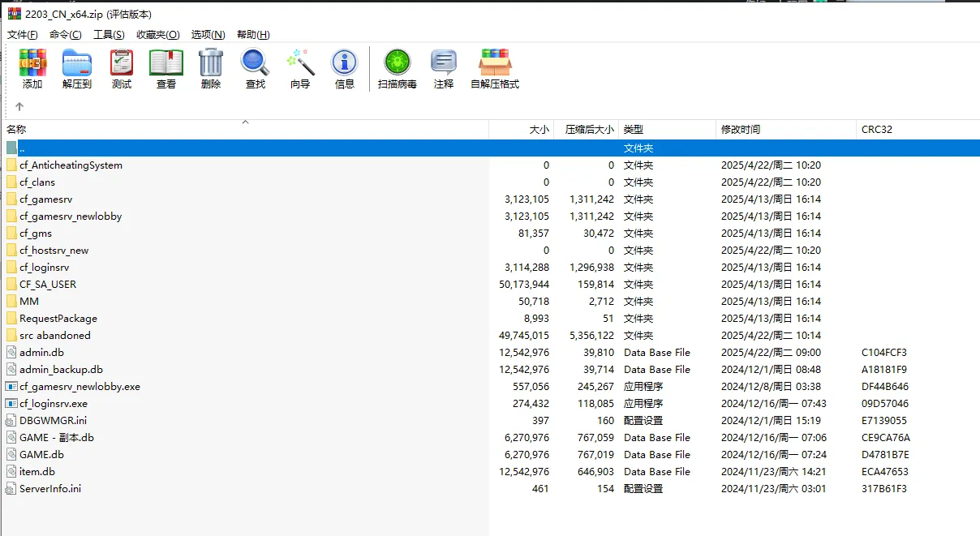The image size is (980, 536).
Task: Sort by the 类型 column header
Action: tap(667, 129)
